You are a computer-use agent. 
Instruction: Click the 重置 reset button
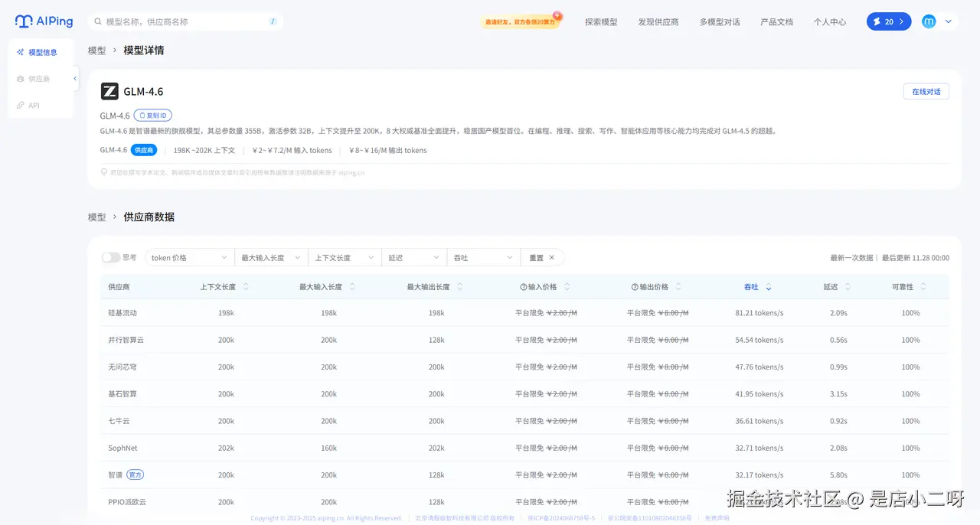pos(542,258)
